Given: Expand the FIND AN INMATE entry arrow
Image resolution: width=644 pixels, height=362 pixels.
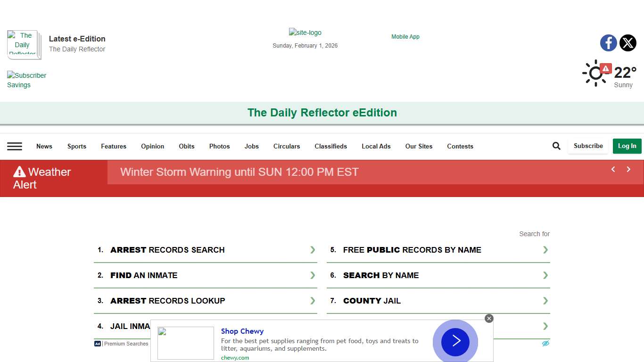Looking at the screenshot, I should pos(312,275).
